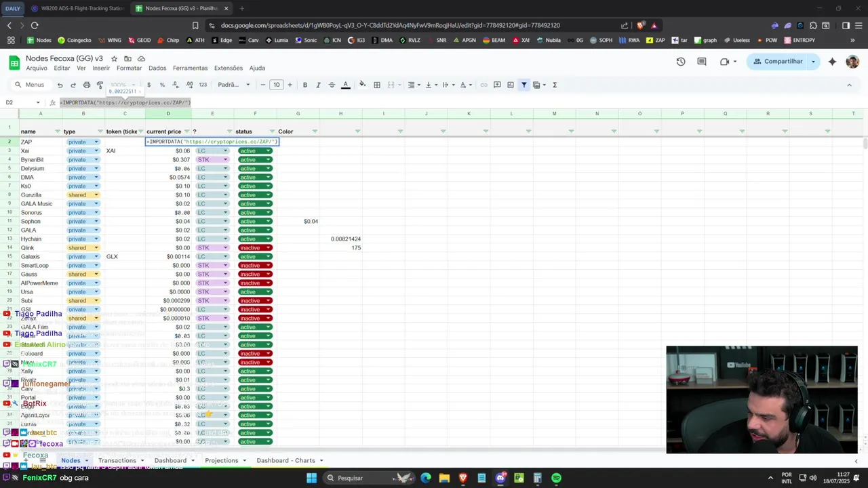Open the status column header filter
The width and height of the screenshot is (868, 488).
[x=272, y=131]
